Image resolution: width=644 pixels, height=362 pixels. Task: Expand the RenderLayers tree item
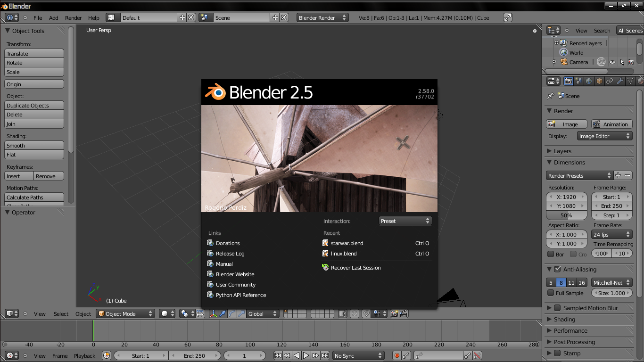click(556, 43)
